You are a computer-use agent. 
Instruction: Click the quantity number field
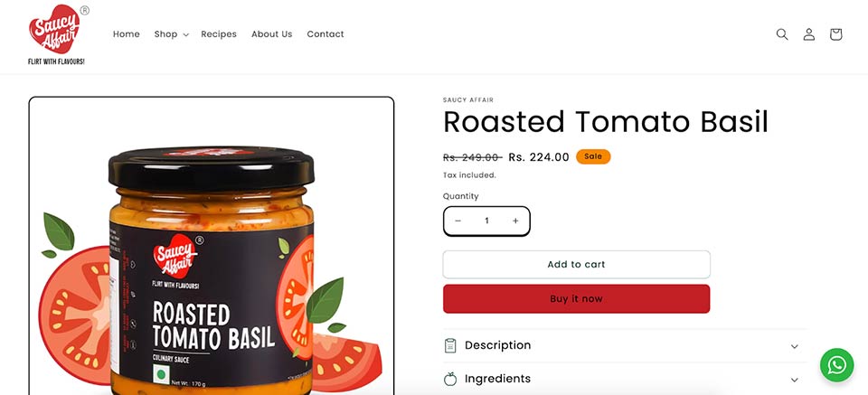pyautogui.click(x=486, y=221)
